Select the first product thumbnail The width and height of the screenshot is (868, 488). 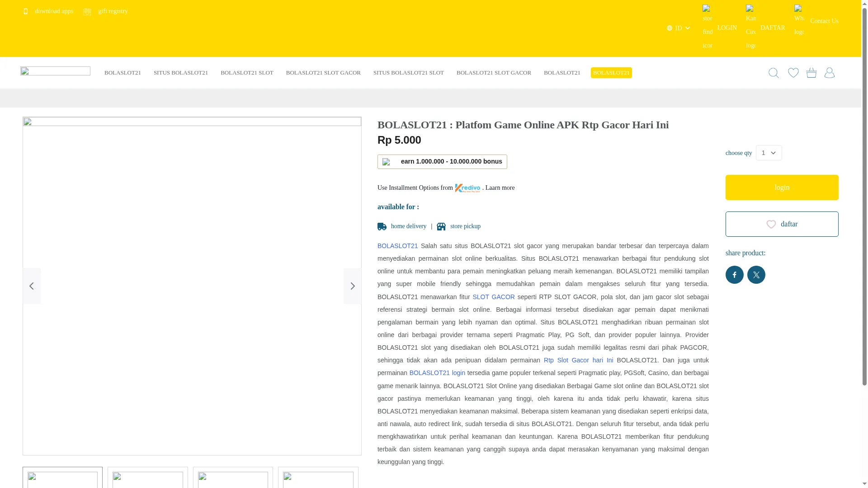(62, 478)
